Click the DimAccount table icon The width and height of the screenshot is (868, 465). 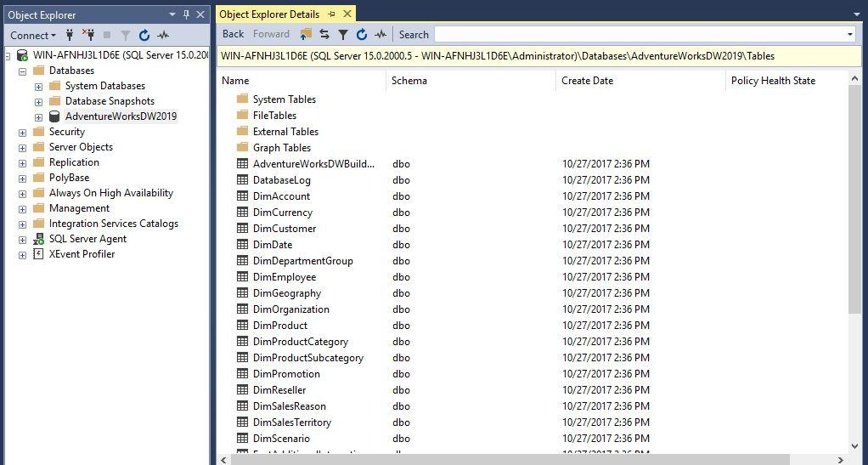click(x=242, y=196)
